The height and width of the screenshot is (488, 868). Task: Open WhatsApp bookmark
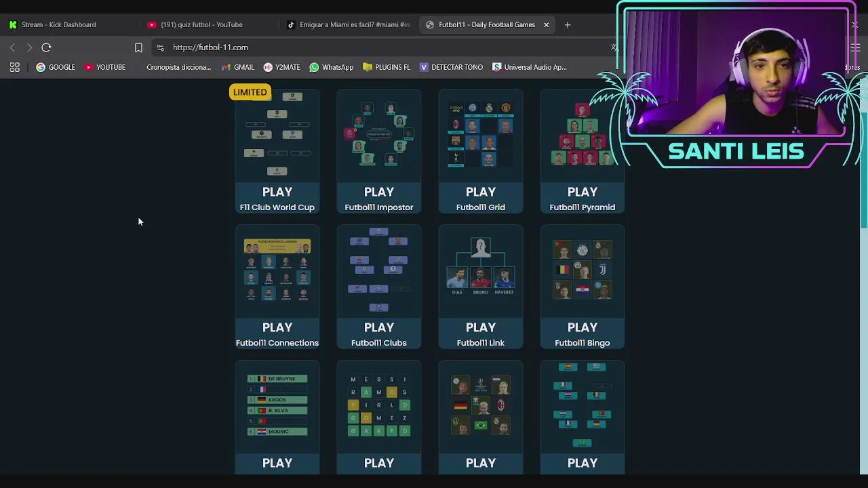(332, 67)
